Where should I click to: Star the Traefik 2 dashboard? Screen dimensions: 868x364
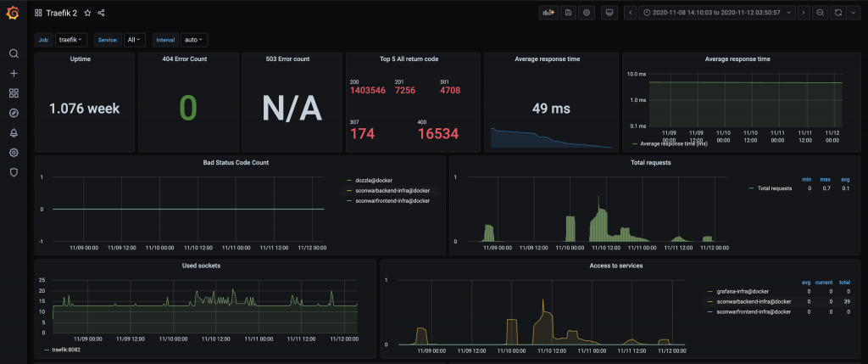(87, 13)
